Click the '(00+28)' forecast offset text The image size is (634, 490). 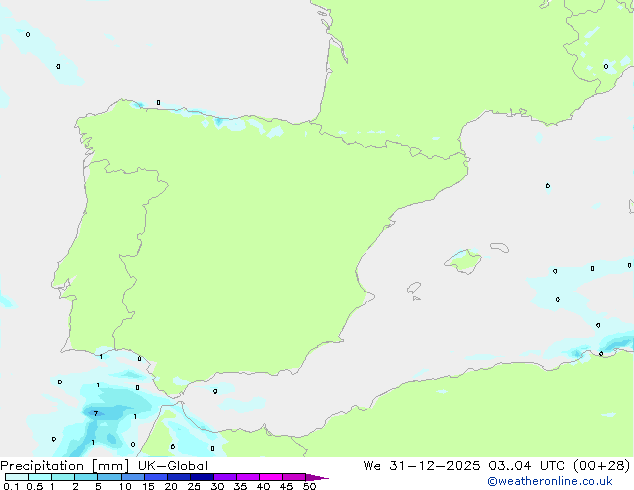(x=602, y=466)
